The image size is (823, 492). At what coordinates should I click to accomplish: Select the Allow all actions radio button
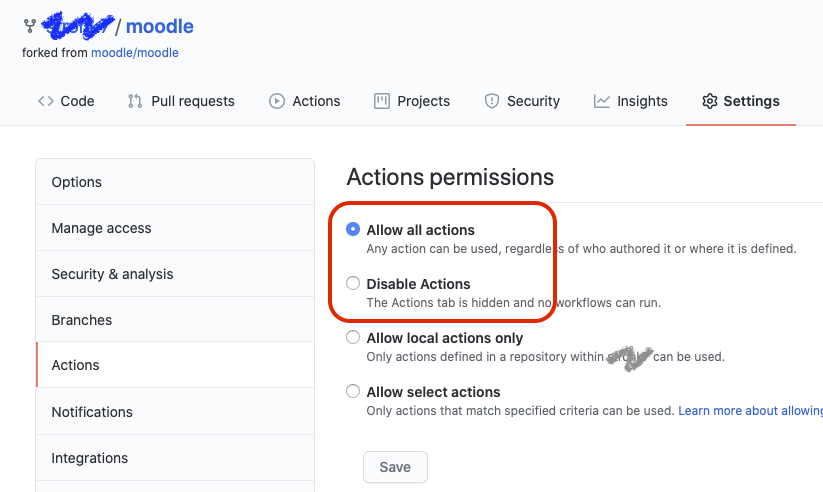pos(353,229)
